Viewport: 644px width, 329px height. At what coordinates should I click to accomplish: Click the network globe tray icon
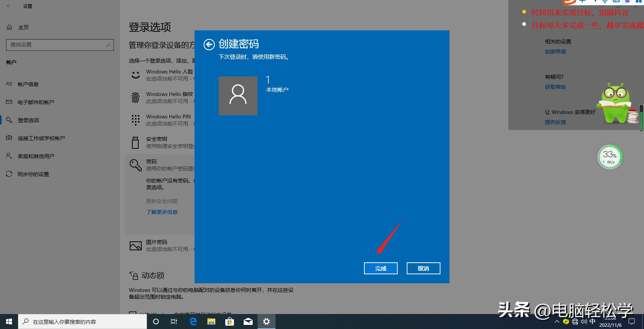point(575,322)
